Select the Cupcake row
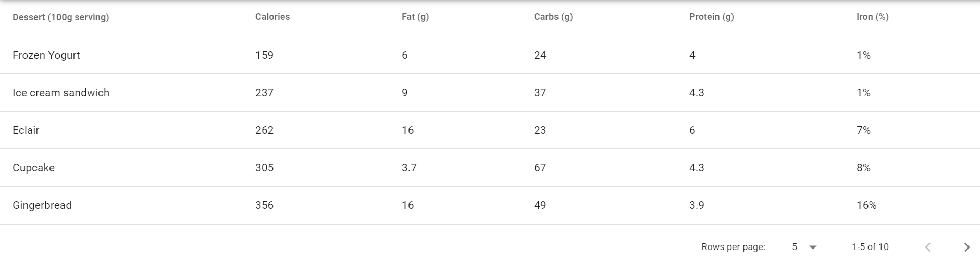 [490, 168]
